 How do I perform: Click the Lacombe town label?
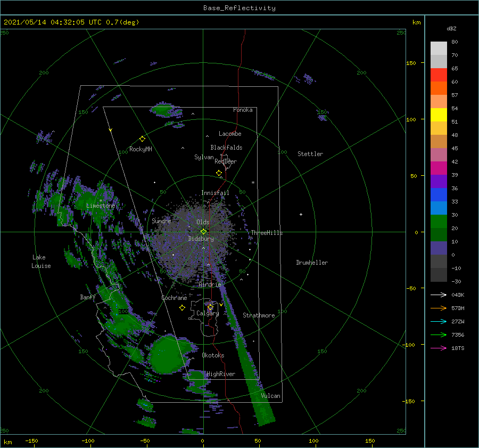(x=230, y=134)
